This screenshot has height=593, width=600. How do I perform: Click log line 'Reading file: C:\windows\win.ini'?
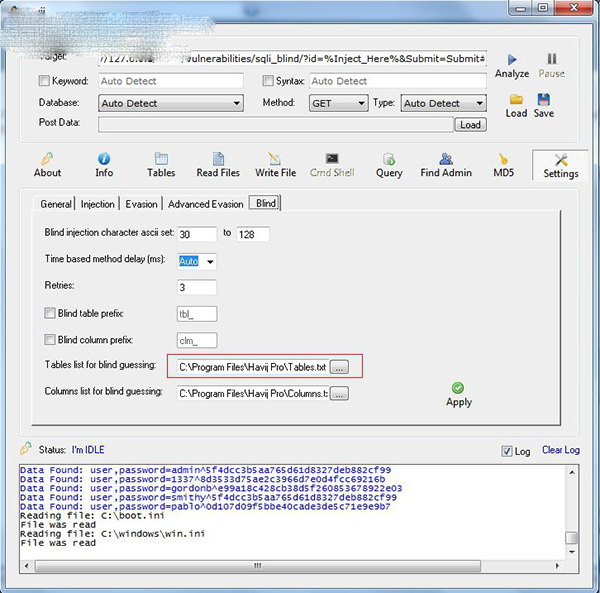click(x=112, y=534)
